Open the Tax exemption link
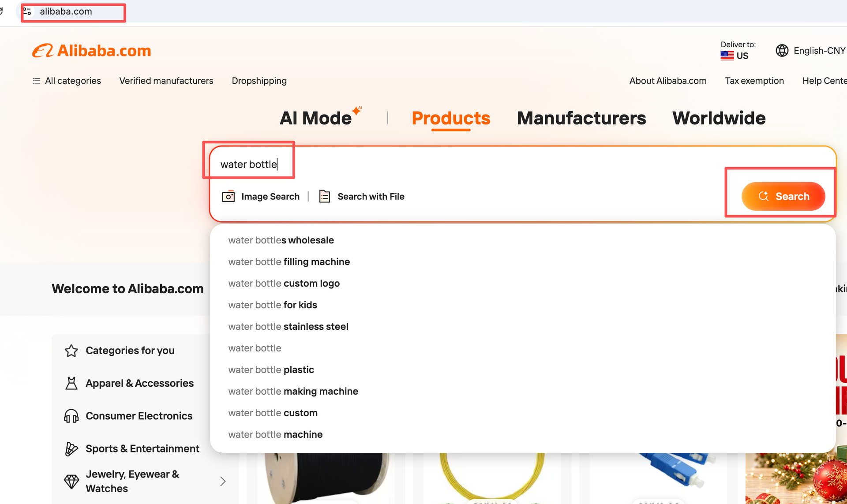Screen dimensions: 847x504 tap(754, 81)
